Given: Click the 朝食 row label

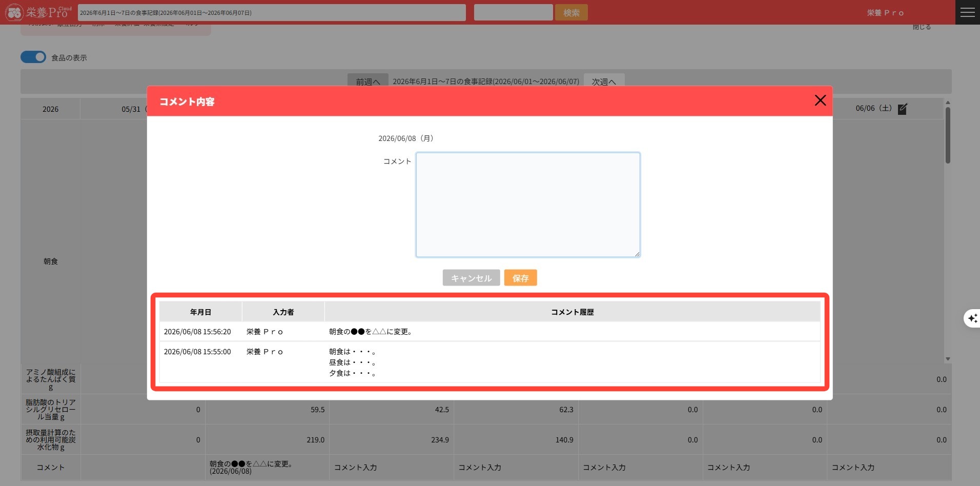Looking at the screenshot, I should [50, 261].
